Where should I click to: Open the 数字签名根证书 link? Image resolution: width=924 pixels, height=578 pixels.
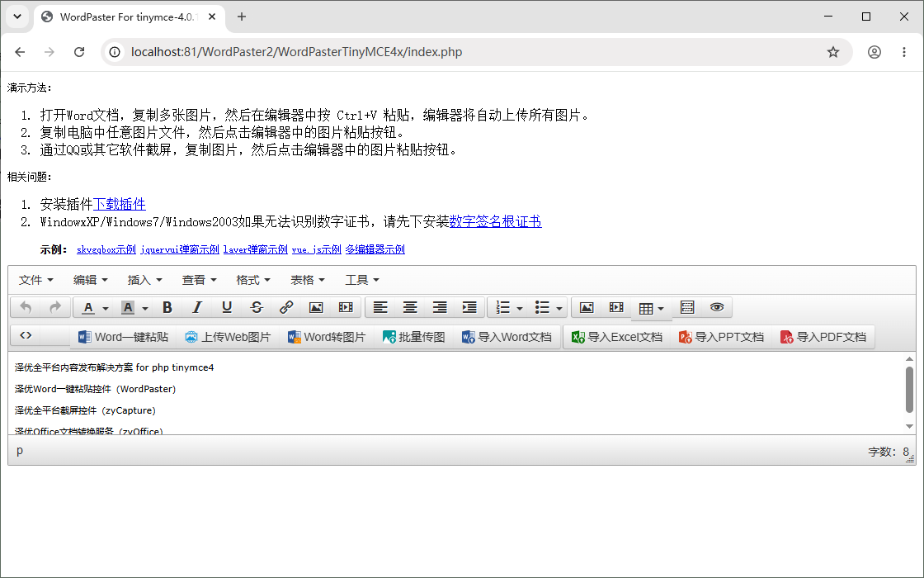pyautogui.click(x=496, y=222)
